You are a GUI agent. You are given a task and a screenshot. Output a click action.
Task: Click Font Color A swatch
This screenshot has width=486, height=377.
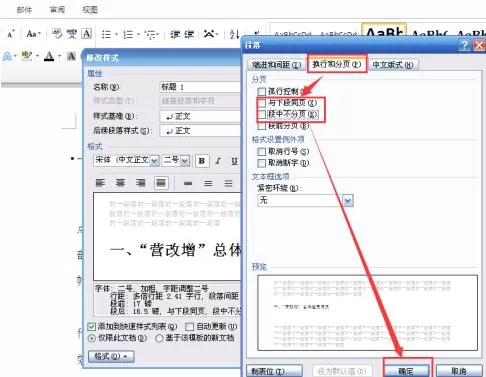49,56
